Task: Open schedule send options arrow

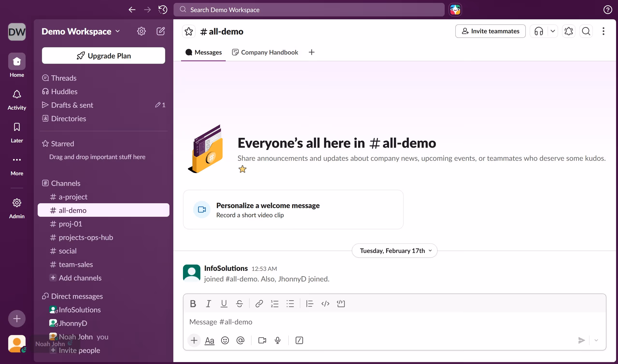Action: coord(596,340)
